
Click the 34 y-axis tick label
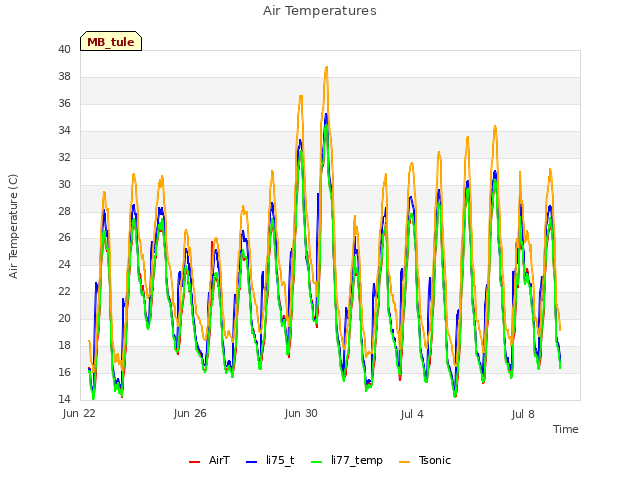(x=64, y=130)
